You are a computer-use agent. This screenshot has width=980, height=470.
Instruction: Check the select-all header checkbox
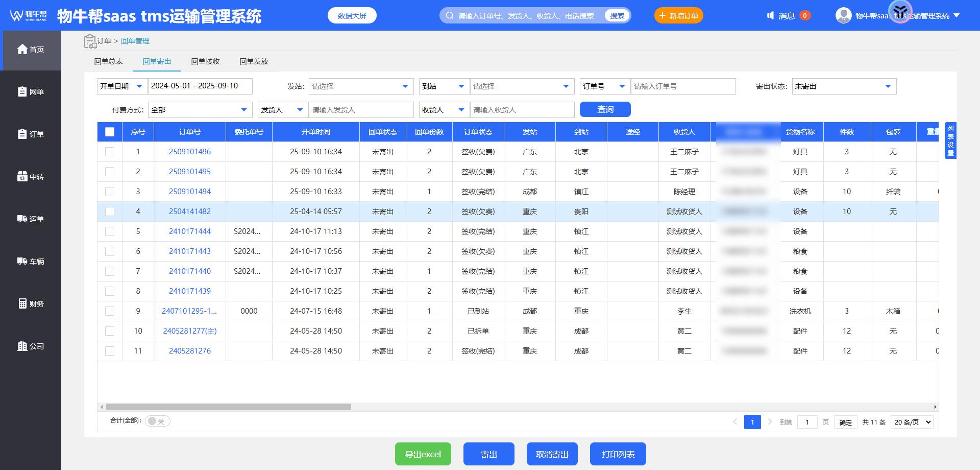point(110,132)
